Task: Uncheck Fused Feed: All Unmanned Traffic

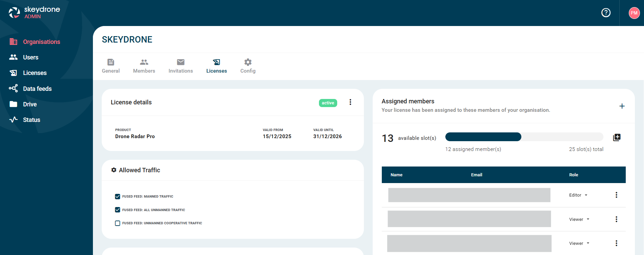Action: tap(118, 210)
